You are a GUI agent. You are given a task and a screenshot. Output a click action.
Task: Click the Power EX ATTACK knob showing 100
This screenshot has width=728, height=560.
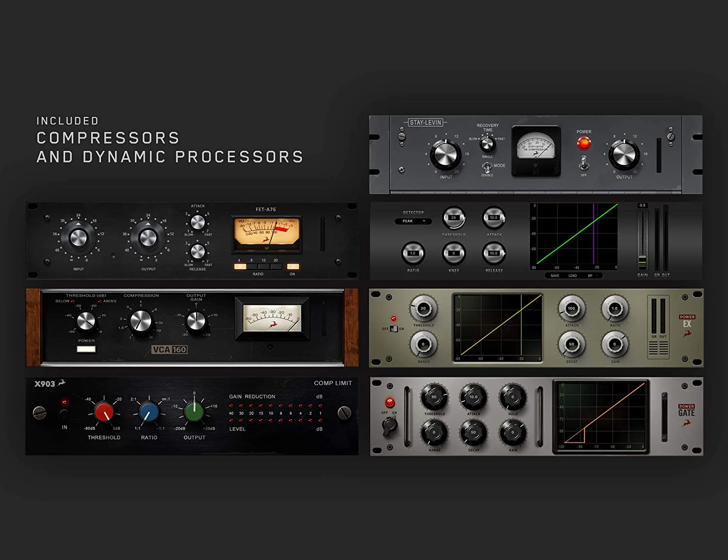click(x=571, y=309)
